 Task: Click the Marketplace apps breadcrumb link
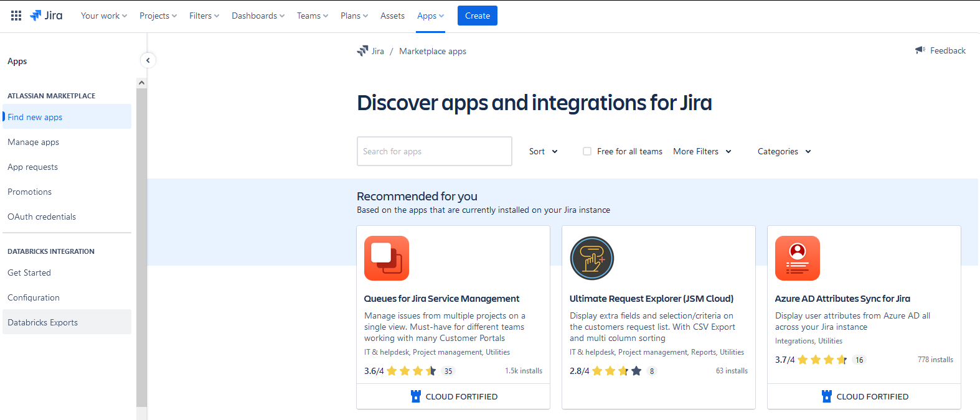point(433,51)
